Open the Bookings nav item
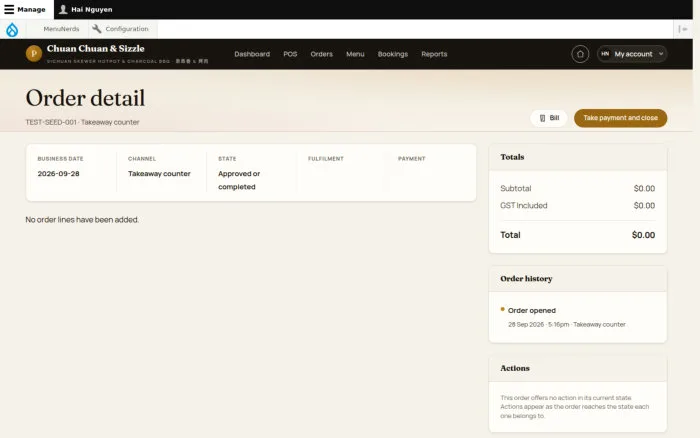This screenshot has height=438, width=700. (393, 54)
